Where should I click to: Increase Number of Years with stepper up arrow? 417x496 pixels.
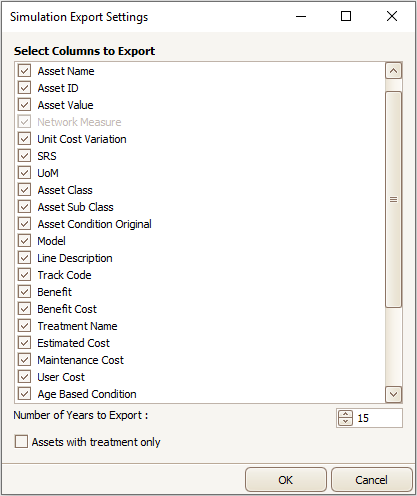pyautogui.click(x=345, y=414)
